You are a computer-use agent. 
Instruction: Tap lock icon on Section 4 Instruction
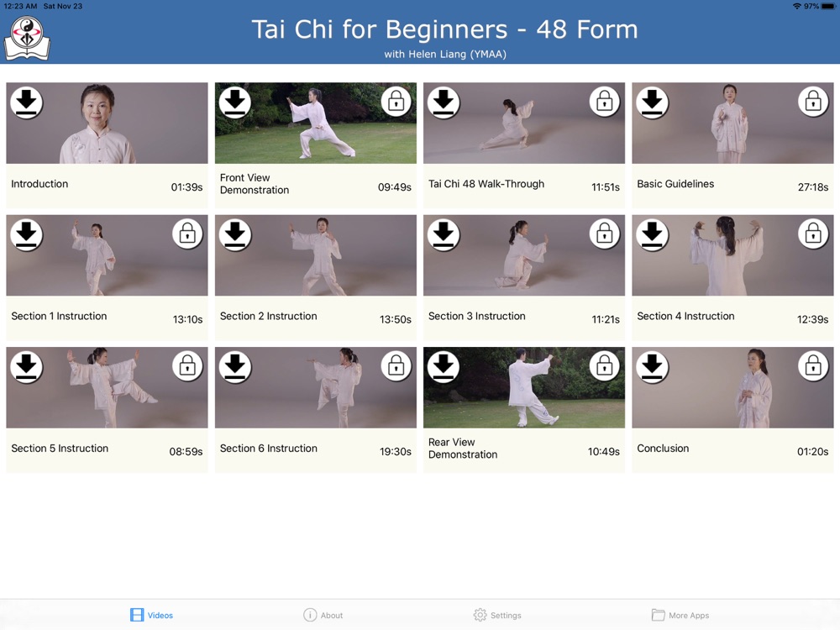(x=813, y=233)
